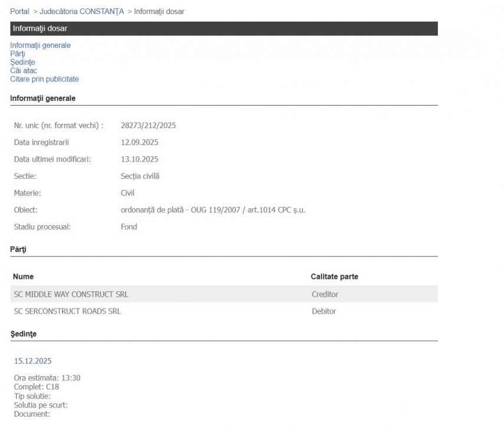The image size is (504, 427).
Task: Click the Portal breadcrumb link
Action: coord(19,12)
